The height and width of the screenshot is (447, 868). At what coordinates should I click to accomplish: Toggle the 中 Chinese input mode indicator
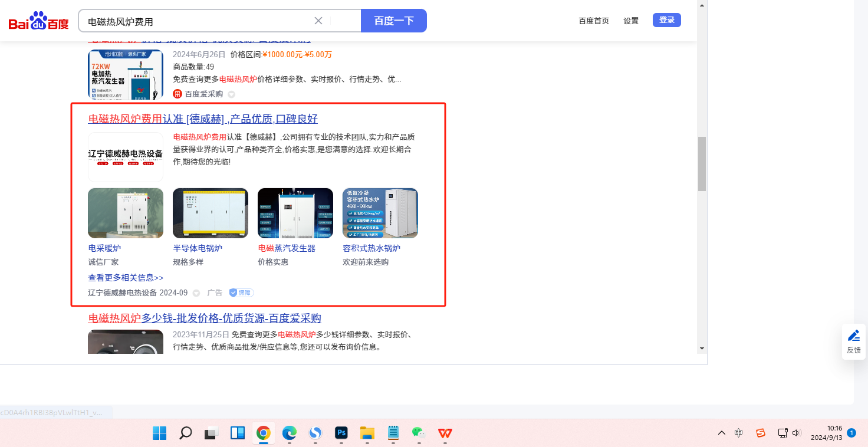pyautogui.click(x=739, y=433)
